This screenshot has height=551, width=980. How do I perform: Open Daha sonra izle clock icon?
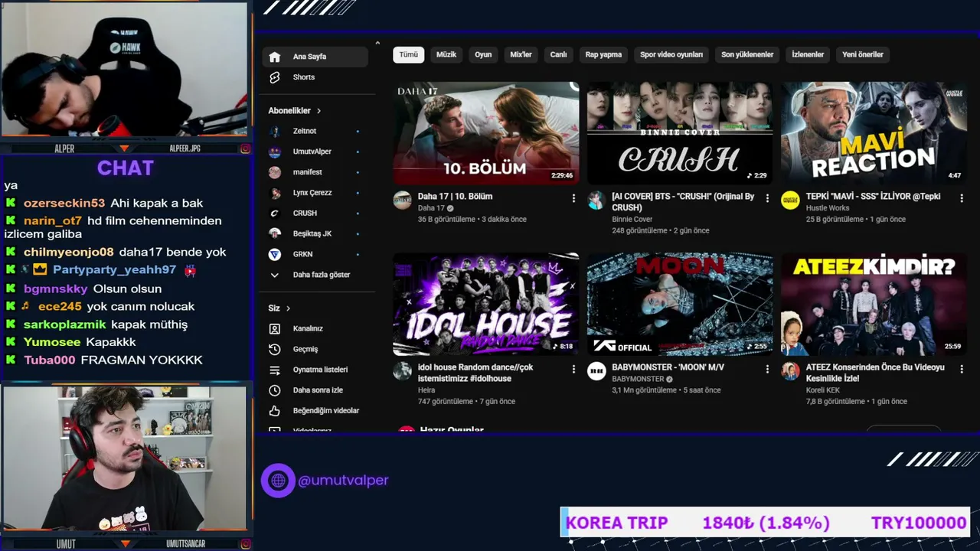[x=275, y=390]
